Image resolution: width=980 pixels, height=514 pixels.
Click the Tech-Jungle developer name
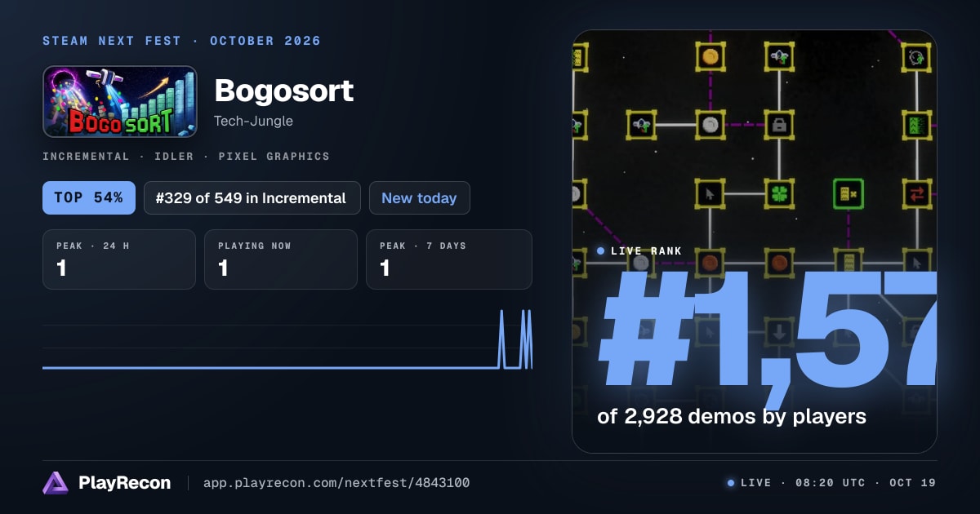tap(253, 121)
